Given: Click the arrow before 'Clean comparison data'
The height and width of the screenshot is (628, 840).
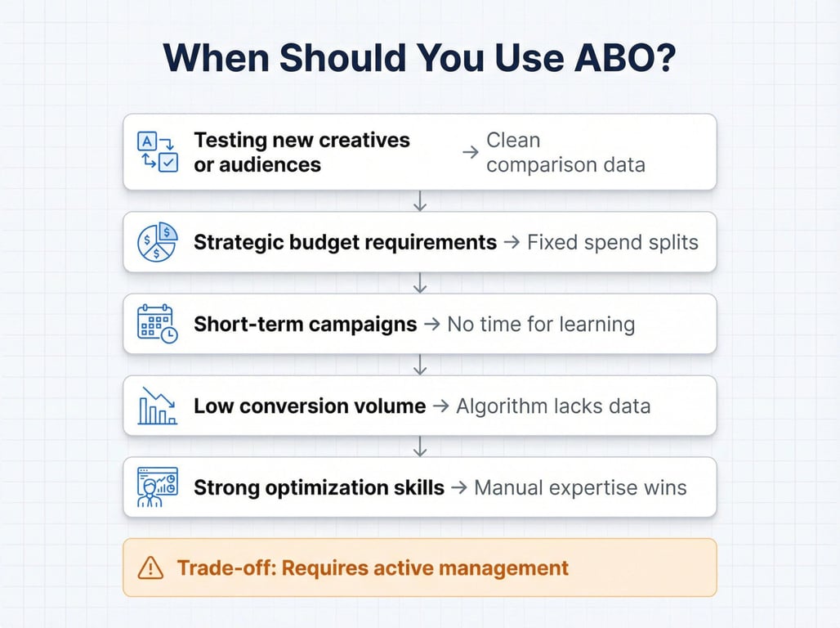Looking at the screenshot, I should [x=471, y=152].
